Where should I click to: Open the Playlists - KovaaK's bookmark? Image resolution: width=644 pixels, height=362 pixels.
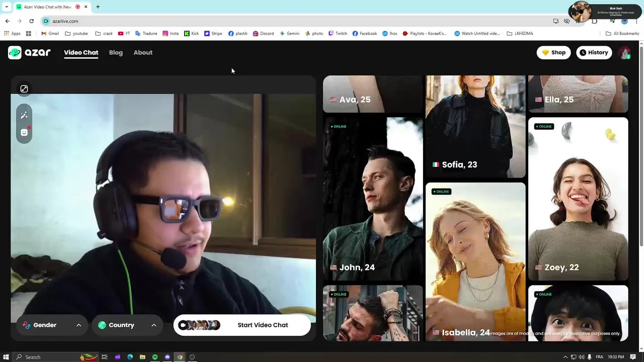425,34
